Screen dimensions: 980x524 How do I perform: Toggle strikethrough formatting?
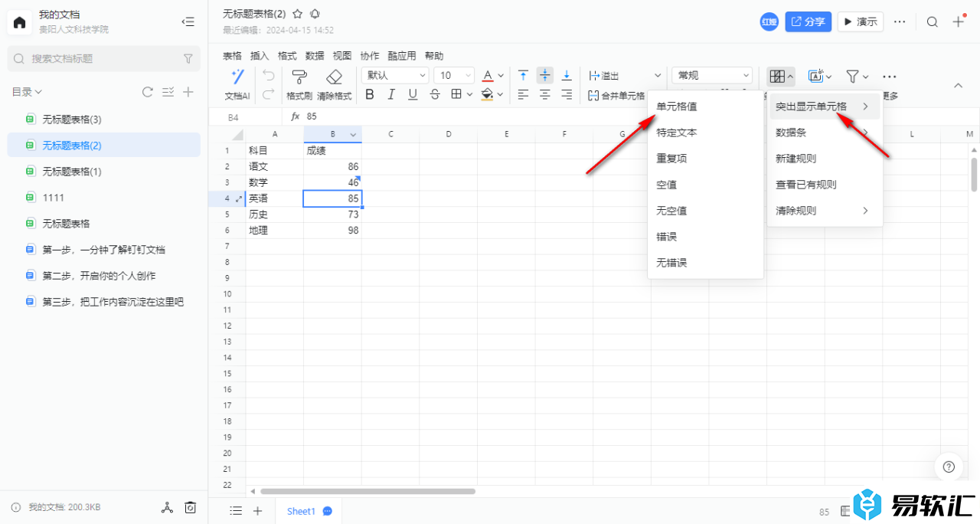tap(435, 94)
